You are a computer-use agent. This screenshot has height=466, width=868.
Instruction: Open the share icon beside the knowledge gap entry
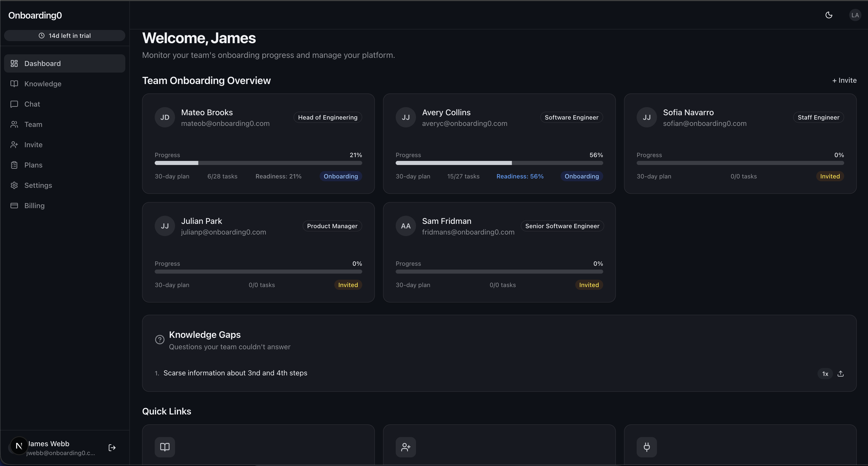click(x=841, y=374)
